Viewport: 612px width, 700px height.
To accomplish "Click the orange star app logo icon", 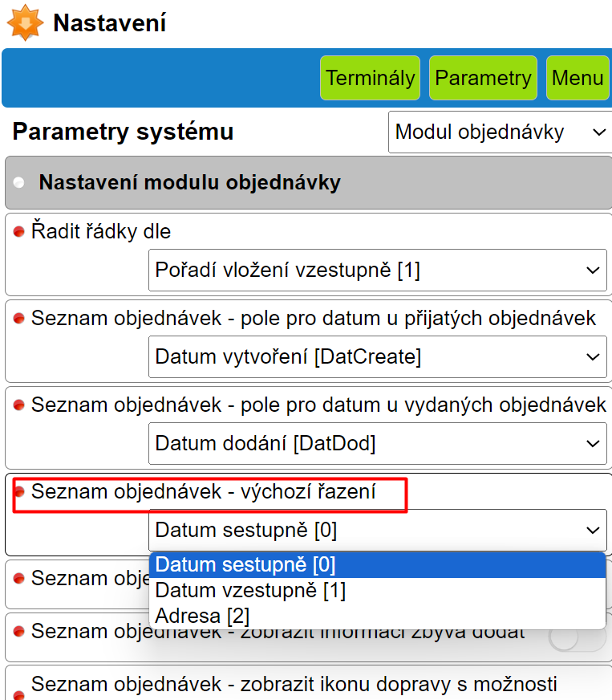I will 25,22.
